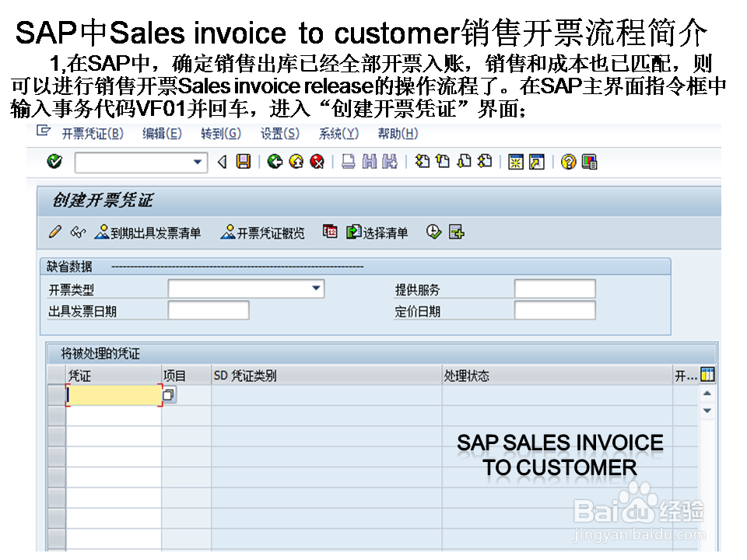Open the 编辑(E) menu

click(162, 134)
